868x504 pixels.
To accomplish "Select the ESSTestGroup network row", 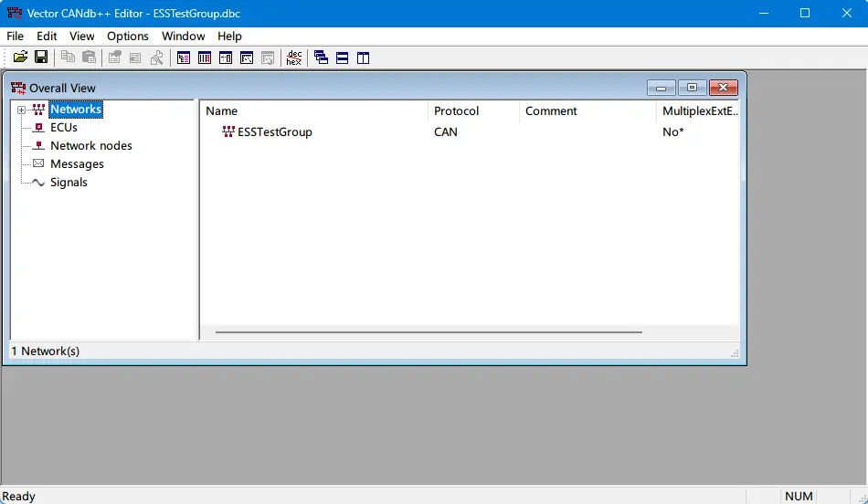I will click(x=274, y=132).
